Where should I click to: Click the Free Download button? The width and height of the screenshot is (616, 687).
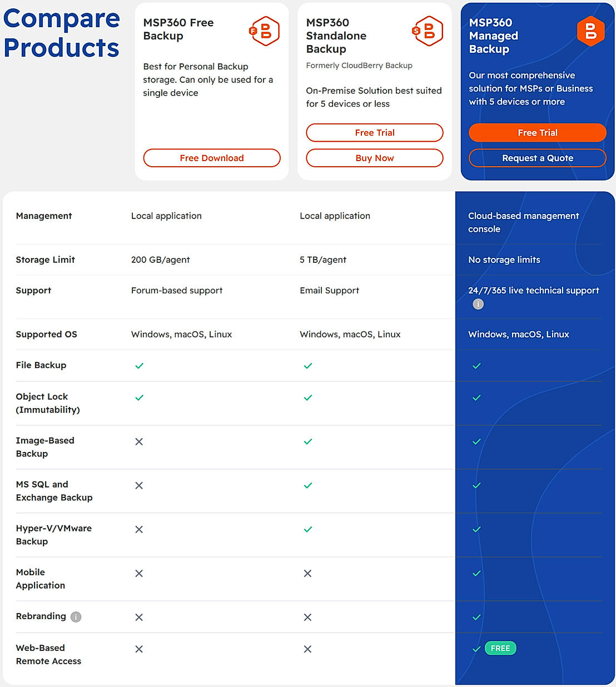click(x=212, y=158)
